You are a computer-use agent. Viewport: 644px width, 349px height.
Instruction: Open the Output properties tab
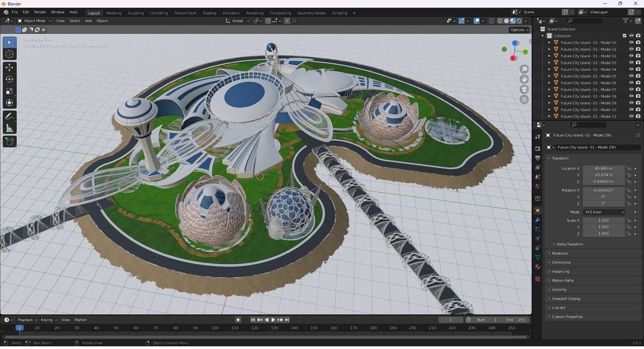click(538, 158)
